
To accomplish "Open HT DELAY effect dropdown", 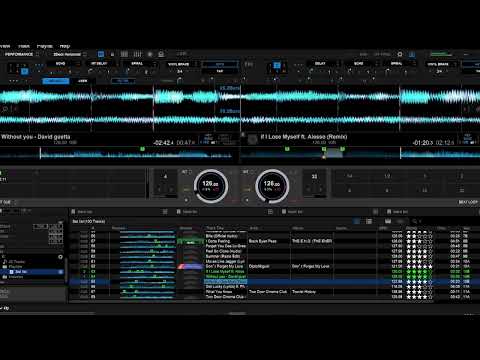I will coord(102,63).
